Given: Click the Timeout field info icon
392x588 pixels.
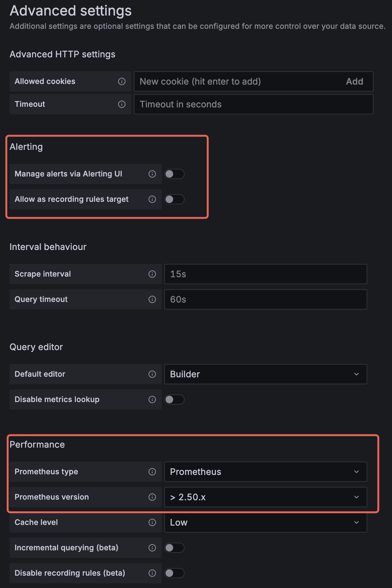Looking at the screenshot, I should (x=122, y=104).
